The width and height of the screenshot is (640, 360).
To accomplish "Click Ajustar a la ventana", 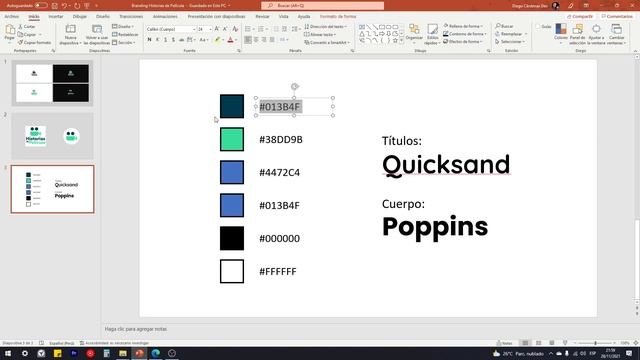I will (596, 34).
